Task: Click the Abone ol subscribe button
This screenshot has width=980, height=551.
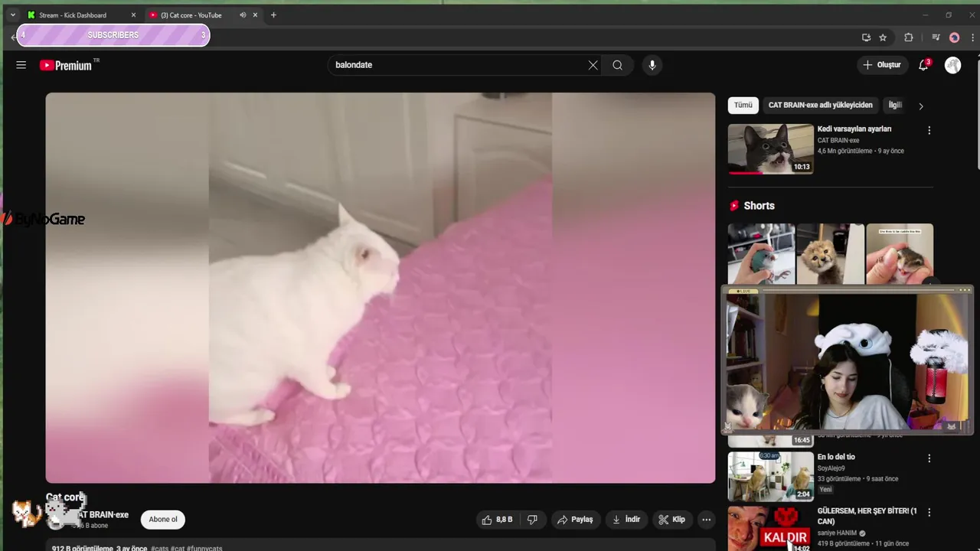Action: (163, 520)
